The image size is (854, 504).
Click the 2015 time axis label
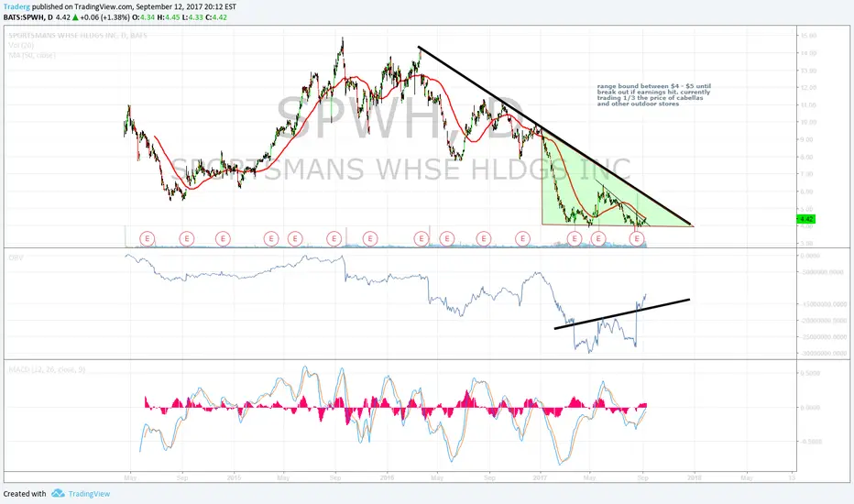click(x=235, y=477)
